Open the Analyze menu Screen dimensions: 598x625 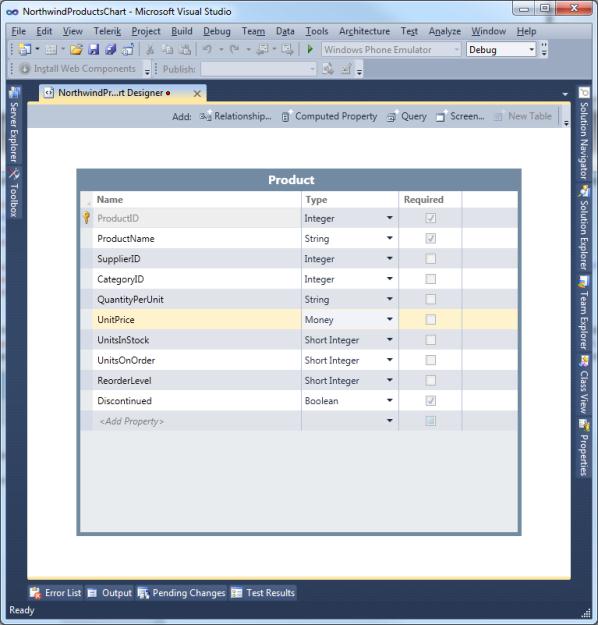(445, 31)
